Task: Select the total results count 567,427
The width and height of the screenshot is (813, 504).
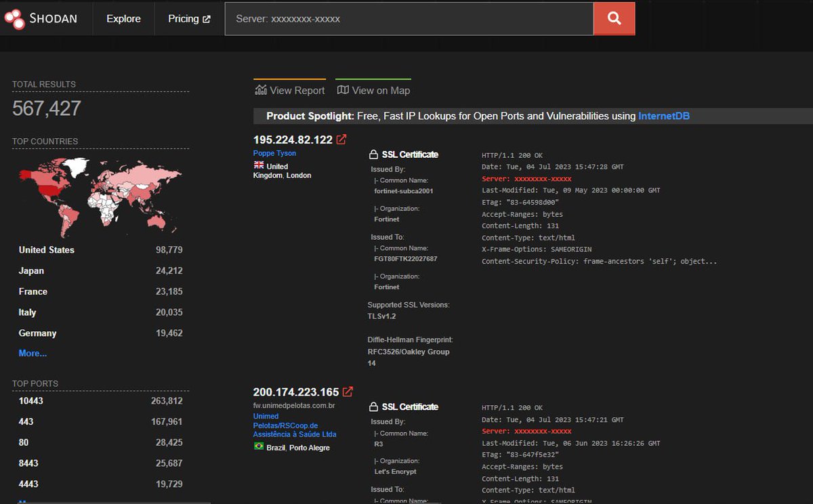Action: (x=47, y=108)
